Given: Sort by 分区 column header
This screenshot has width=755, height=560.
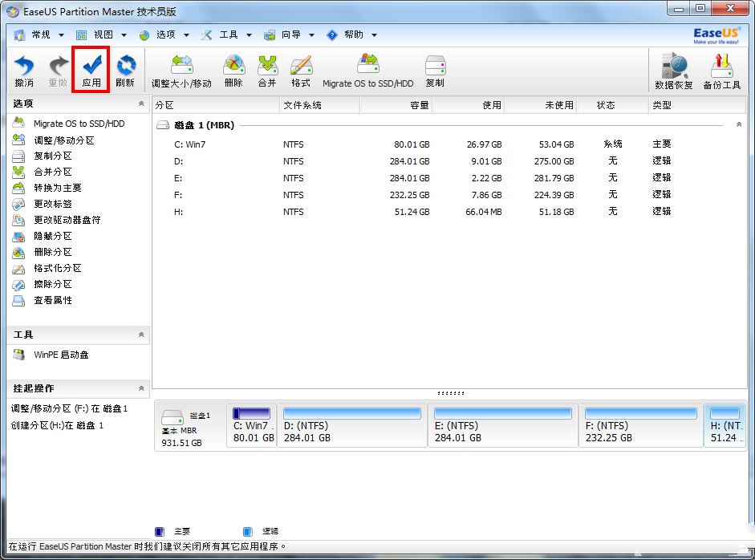Looking at the screenshot, I should point(216,105).
